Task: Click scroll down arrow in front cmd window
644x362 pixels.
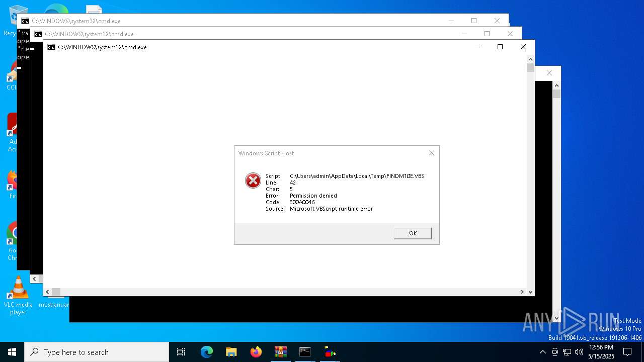Action: 530,292
